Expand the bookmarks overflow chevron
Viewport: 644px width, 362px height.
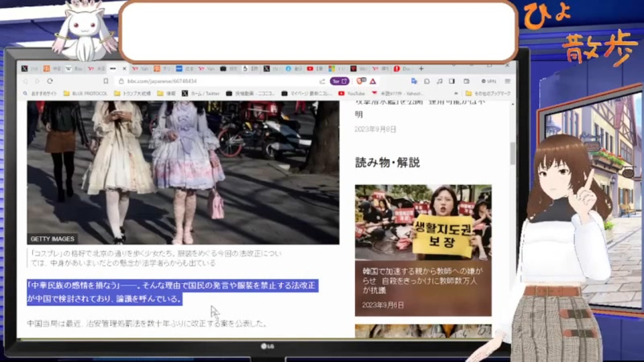[x=457, y=93]
